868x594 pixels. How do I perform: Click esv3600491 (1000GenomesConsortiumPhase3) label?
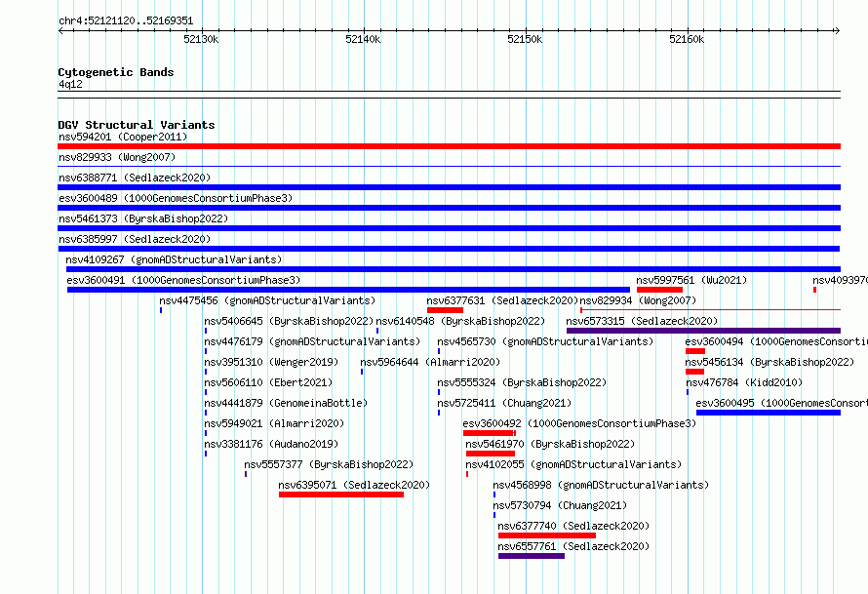pyautogui.click(x=183, y=280)
